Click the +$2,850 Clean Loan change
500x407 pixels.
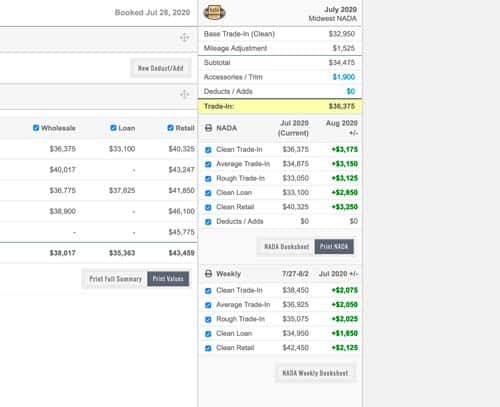344,192
